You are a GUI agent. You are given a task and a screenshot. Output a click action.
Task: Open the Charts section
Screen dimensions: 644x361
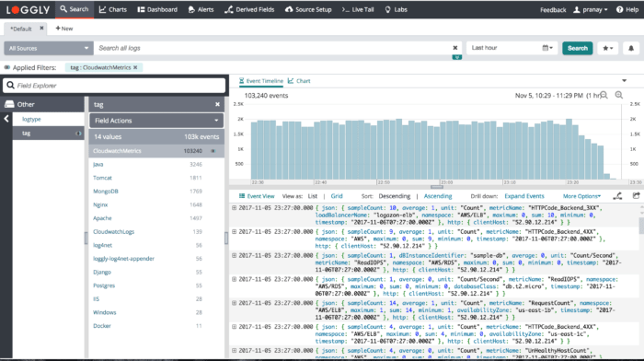coord(113,9)
